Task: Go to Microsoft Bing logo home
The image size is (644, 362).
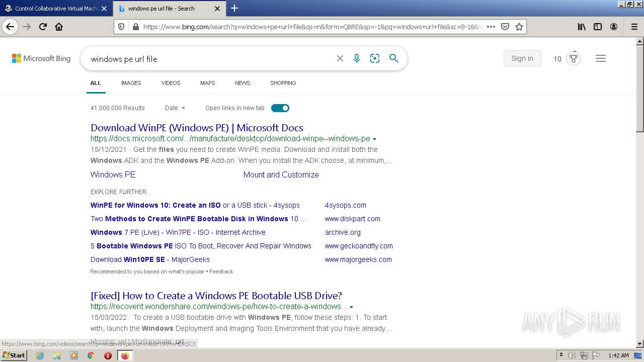Action: [41, 58]
